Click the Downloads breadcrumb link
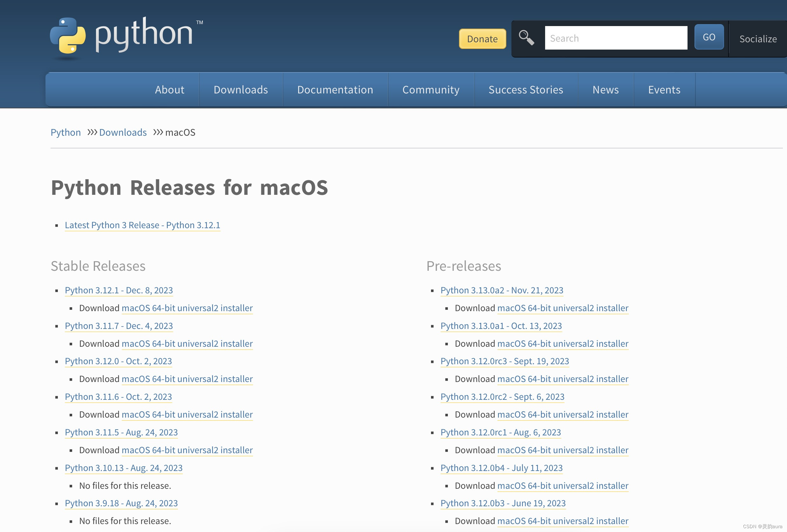Image resolution: width=787 pixels, height=532 pixels. pos(123,133)
